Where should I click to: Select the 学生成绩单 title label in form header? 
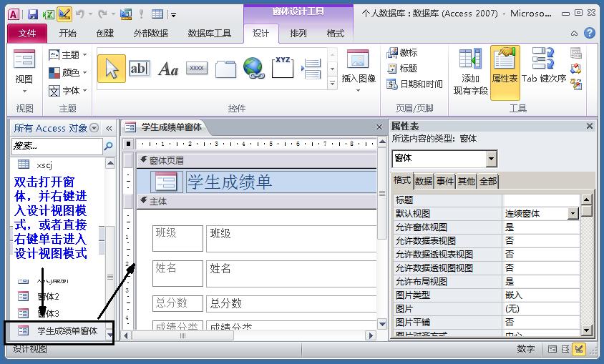281,182
